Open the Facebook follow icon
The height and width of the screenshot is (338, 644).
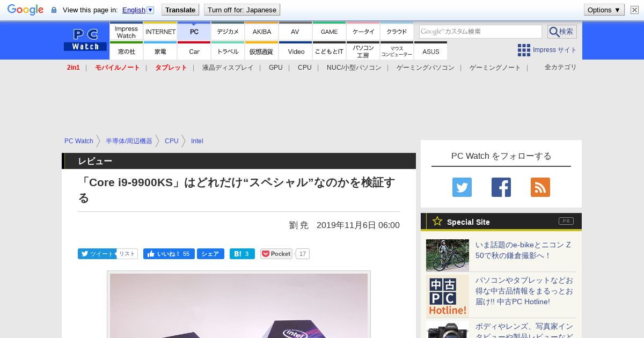click(501, 187)
